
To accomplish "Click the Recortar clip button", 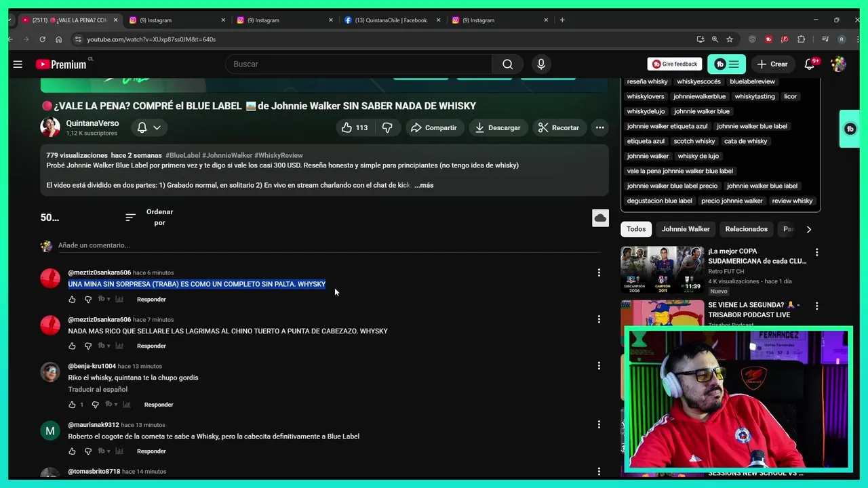I will (559, 127).
